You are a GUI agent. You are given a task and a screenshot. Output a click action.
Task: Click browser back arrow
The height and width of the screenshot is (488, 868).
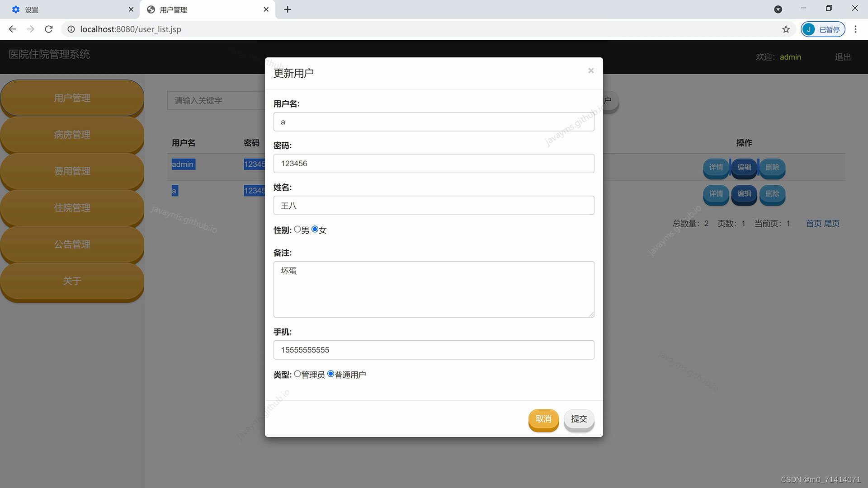(x=12, y=29)
